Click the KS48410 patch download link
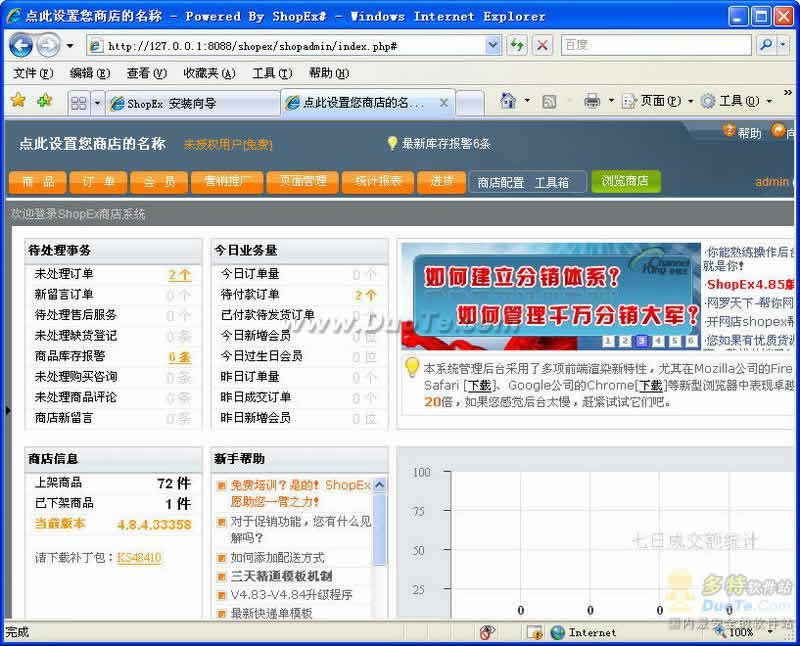 click(x=139, y=558)
